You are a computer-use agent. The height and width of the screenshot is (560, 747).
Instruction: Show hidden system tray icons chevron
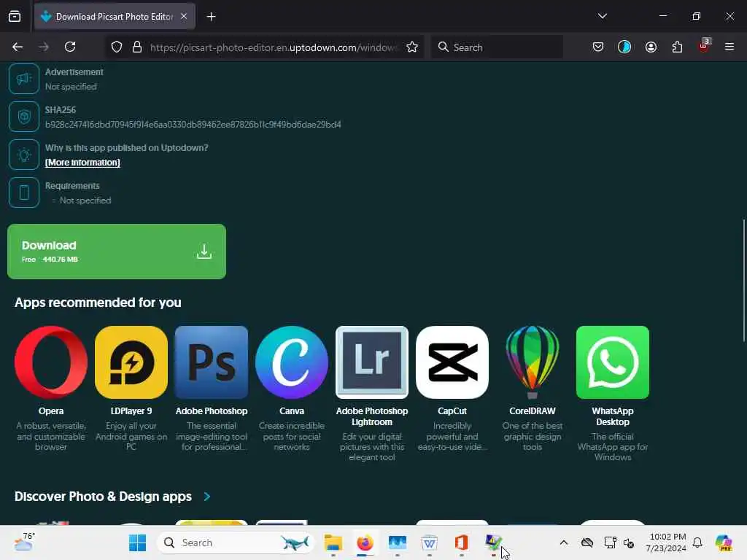click(x=564, y=542)
